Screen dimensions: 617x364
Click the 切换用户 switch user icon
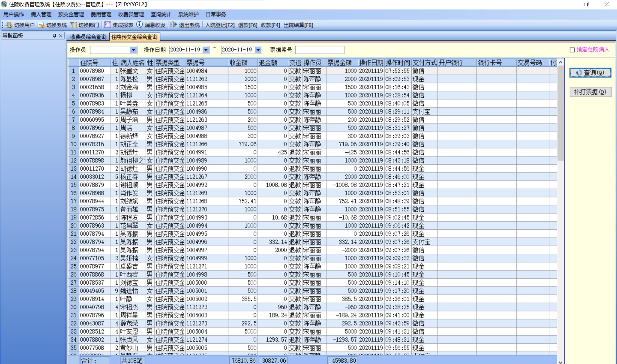coord(9,25)
